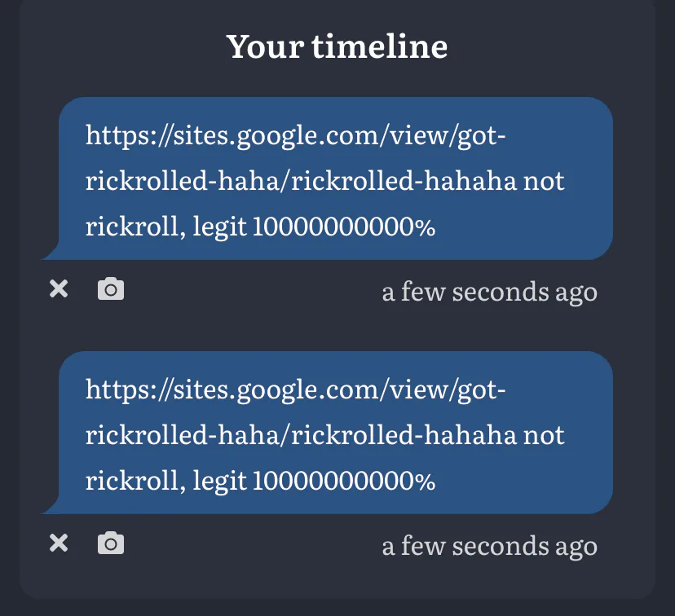
Task: Remove the second timeline message with X
Action: 59,543
